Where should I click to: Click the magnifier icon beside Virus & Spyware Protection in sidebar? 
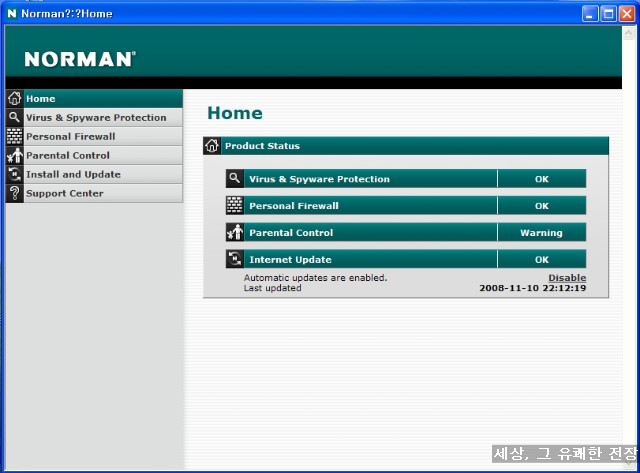click(15, 118)
